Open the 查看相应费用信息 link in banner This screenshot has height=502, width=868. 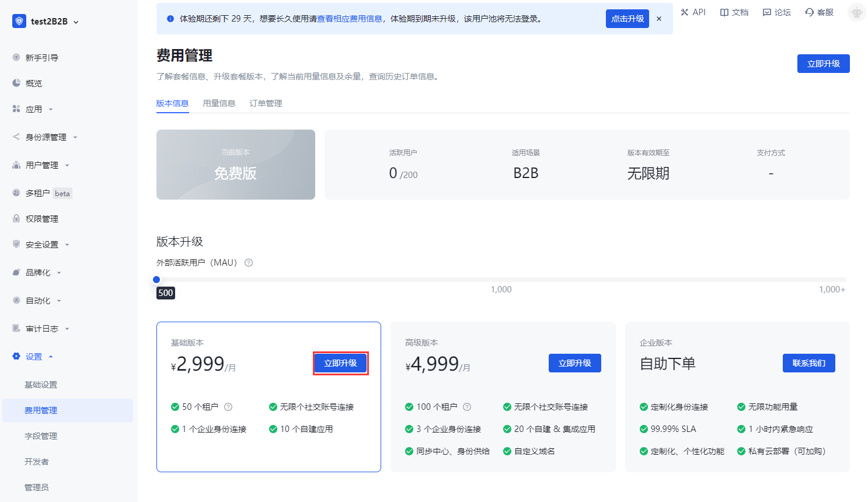click(350, 19)
